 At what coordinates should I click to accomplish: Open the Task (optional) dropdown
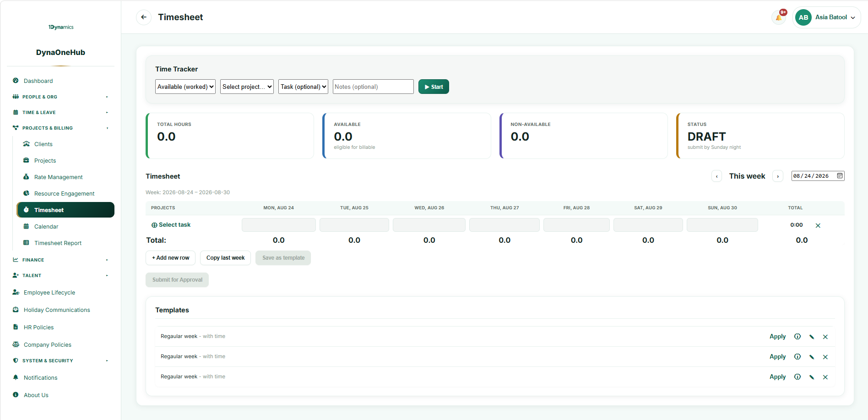coord(303,87)
